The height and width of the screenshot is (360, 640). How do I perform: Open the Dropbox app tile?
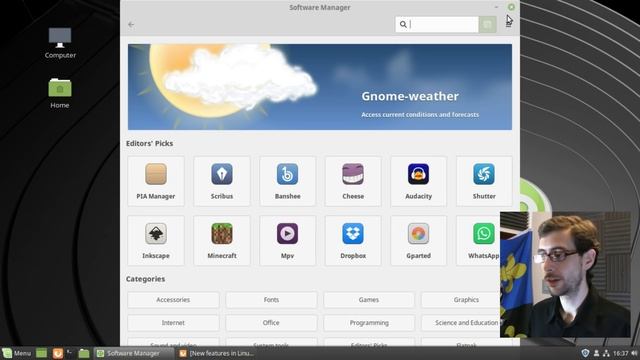click(353, 241)
